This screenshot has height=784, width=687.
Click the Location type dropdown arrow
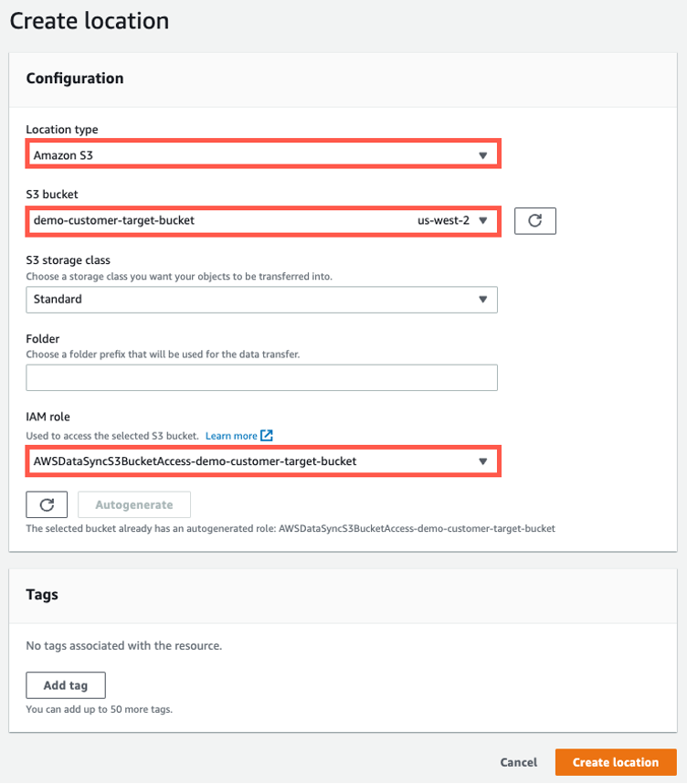click(x=483, y=154)
